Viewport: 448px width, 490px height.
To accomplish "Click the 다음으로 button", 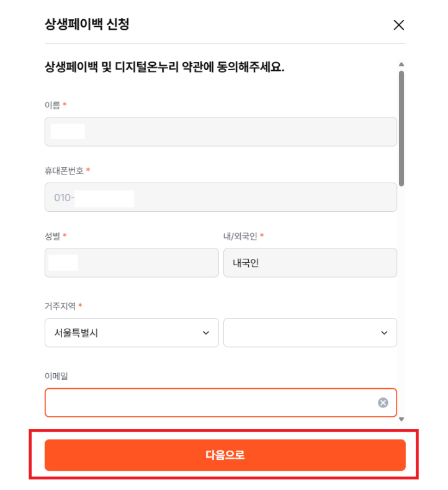I will [x=225, y=455].
